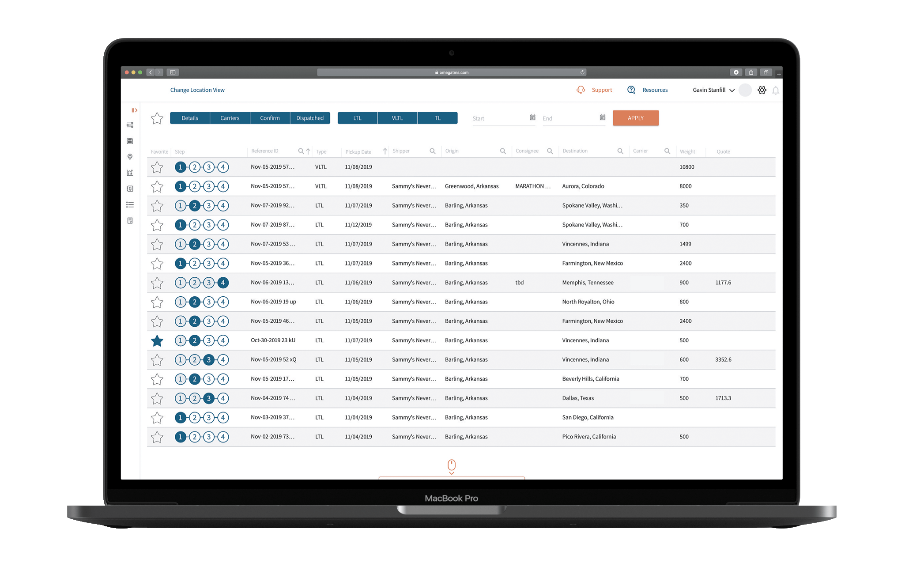
Task: Favorite the Beverly Hills, California shipment
Action: coord(157,379)
